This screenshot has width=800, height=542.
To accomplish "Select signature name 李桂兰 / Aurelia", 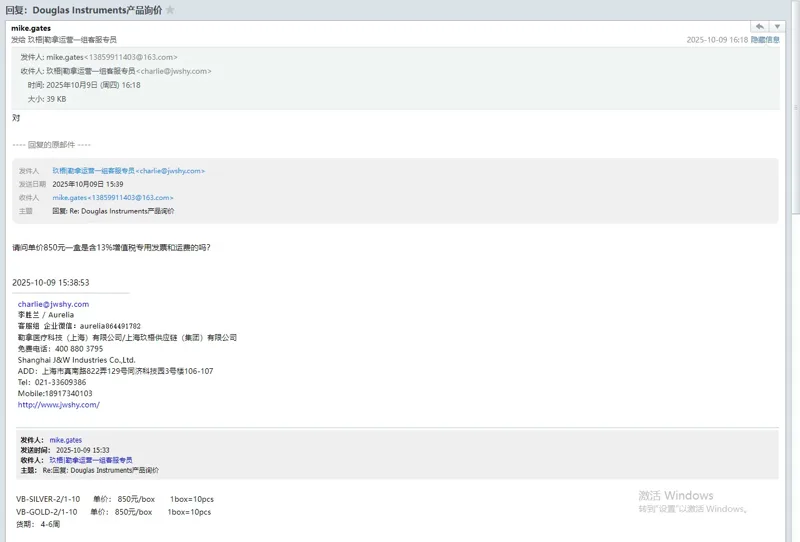I will 46,315.
